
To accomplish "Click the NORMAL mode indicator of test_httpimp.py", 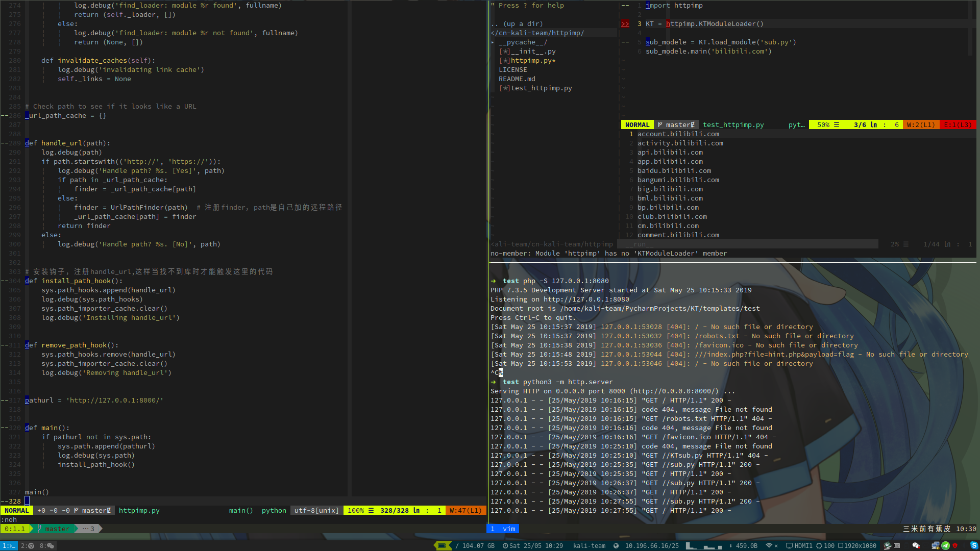I will point(637,125).
